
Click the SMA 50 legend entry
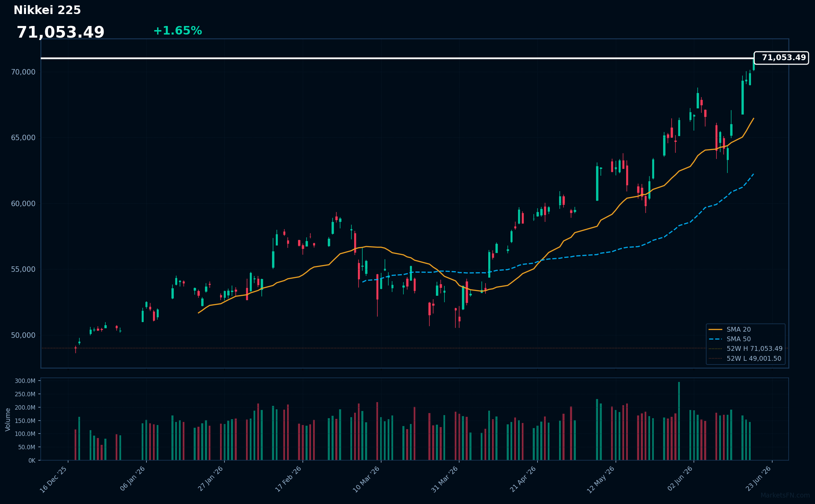[730, 339]
